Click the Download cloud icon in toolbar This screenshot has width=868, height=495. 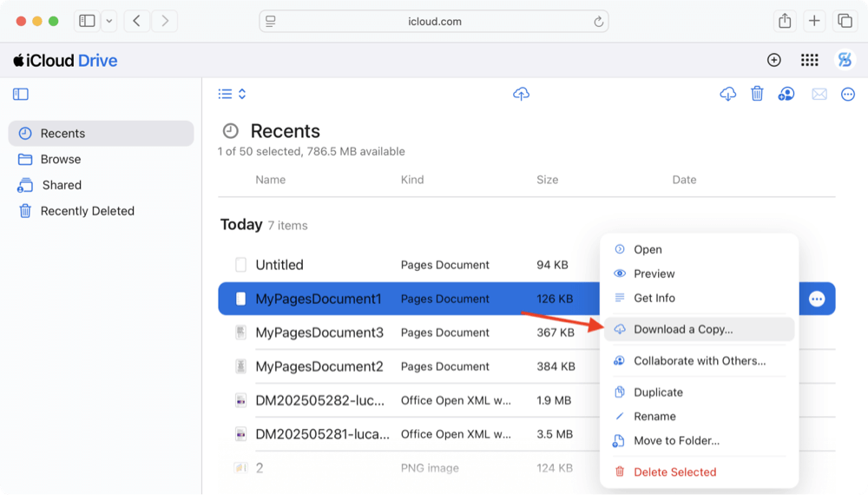pyautogui.click(x=728, y=94)
